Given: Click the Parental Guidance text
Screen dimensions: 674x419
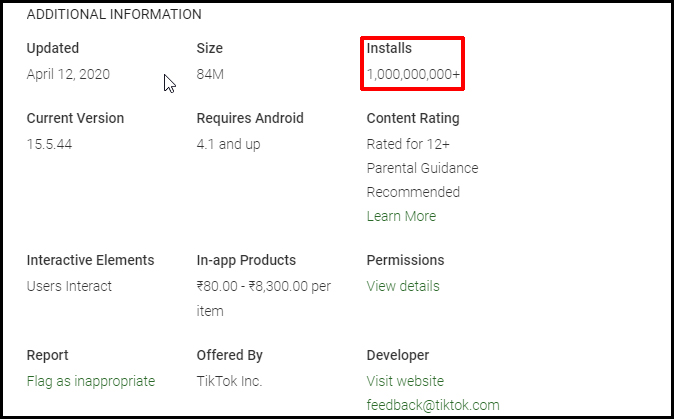Looking at the screenshot, I should (x=422, y=168).
